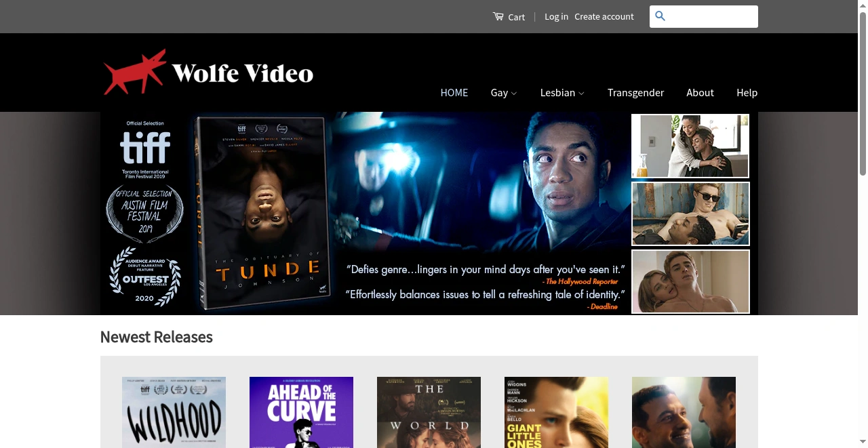Select the HOME navigation item
Viewport: 868px width, 448px height.
tap(454, 93)
